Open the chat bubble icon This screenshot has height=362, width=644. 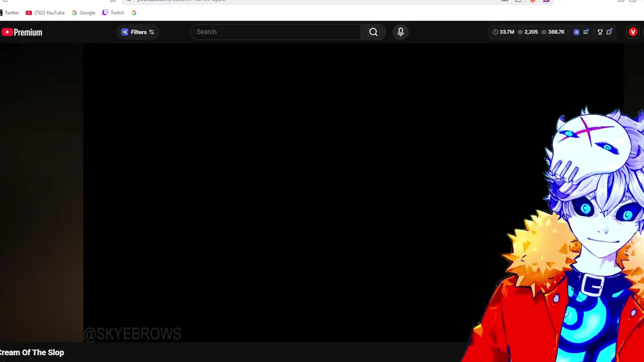[609, 32]
